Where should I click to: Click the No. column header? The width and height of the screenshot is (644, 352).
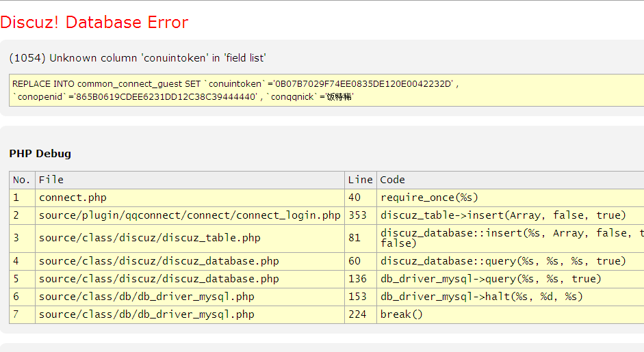tap(22, 180)
